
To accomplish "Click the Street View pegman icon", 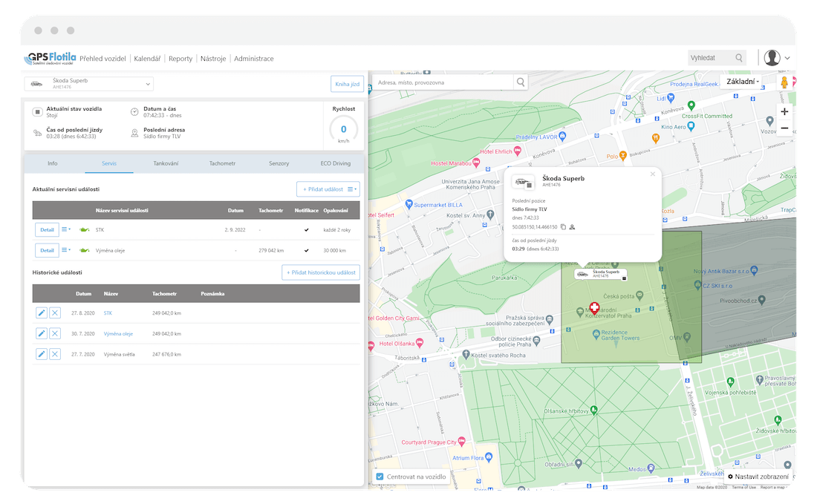I will [x=784, y=82].
